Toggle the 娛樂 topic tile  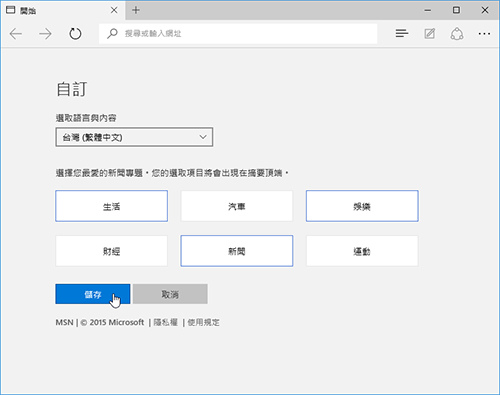(x=362, y=206)
